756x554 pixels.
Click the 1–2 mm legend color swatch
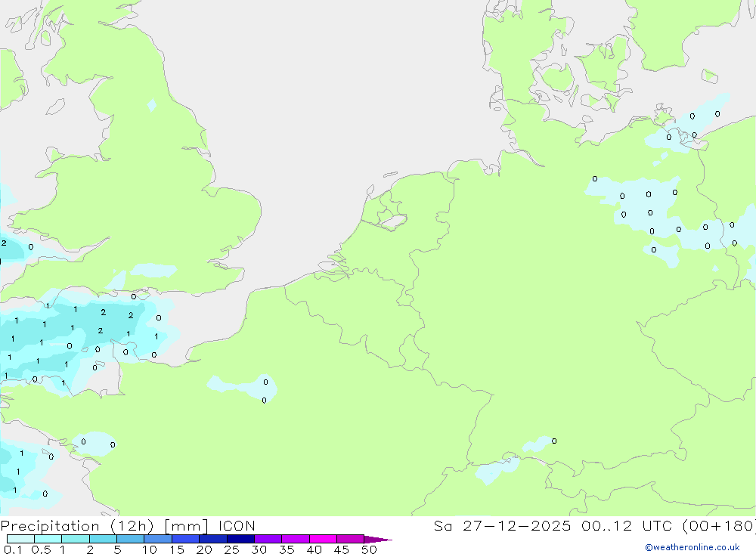click(x=76, y=539)
